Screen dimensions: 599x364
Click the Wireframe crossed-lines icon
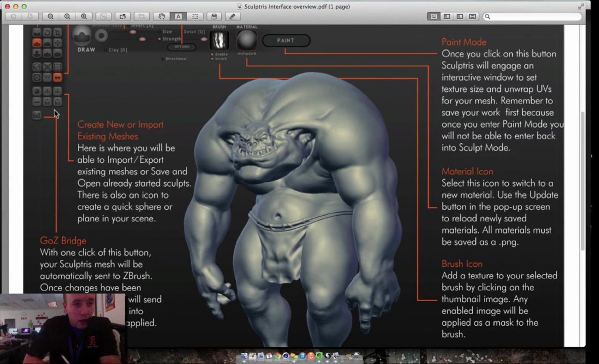coord(47,67)
